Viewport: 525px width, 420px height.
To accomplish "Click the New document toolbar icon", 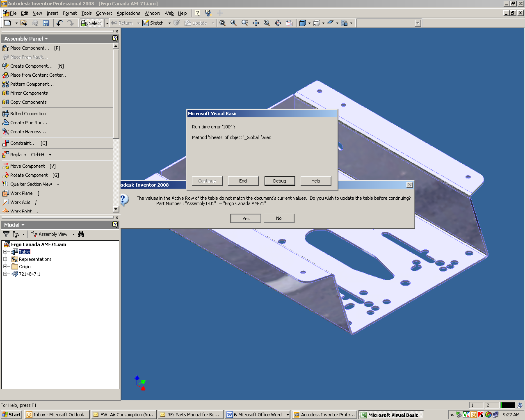I will [7, 23].
